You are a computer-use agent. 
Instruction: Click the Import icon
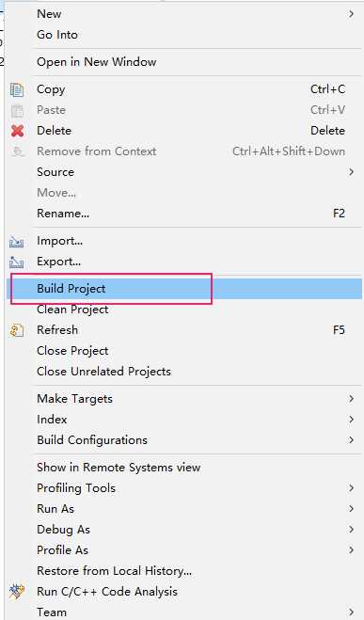(x=17, y=241)
